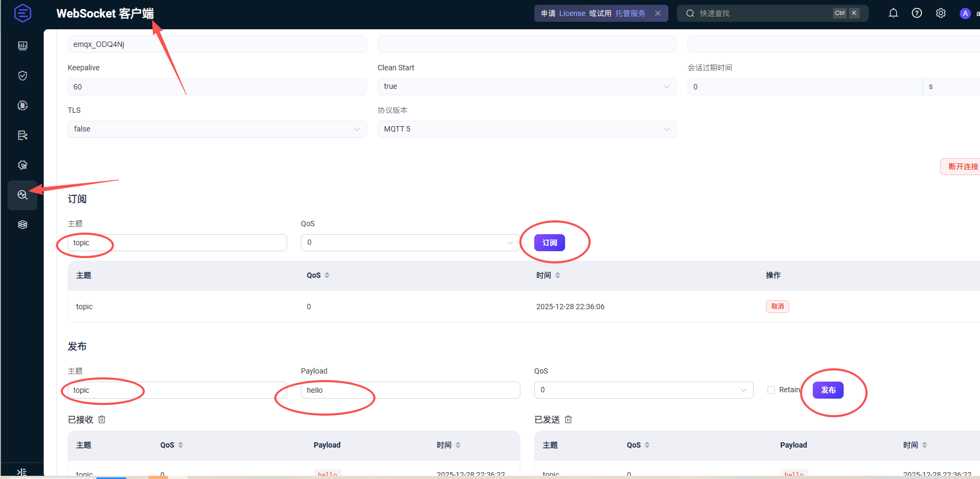Click the 订阅 section heading
Image resolution: width=980 pixels, height=479 pixels.
(x=77, y=199)
